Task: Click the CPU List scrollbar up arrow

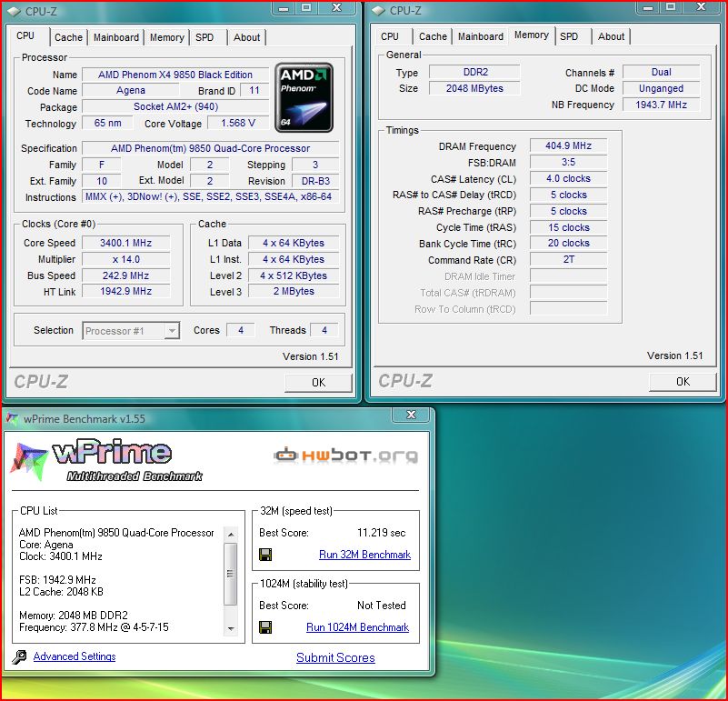Action: point(231,535)
